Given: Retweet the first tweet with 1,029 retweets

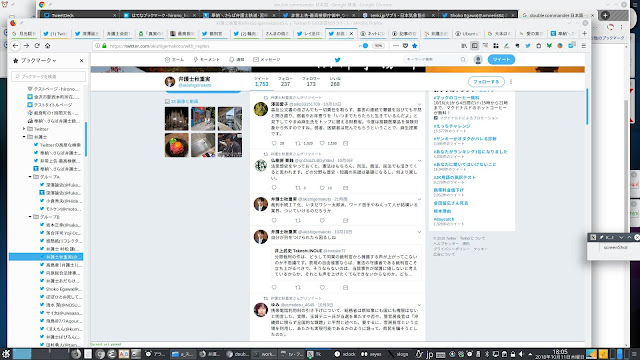Looking at the screenshot, I should [x=298, y=143].
